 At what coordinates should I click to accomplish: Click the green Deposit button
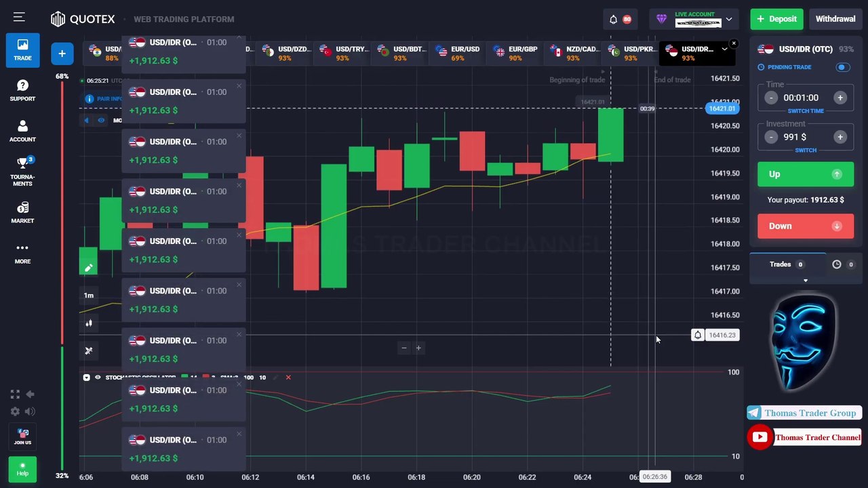coord(776,19)
